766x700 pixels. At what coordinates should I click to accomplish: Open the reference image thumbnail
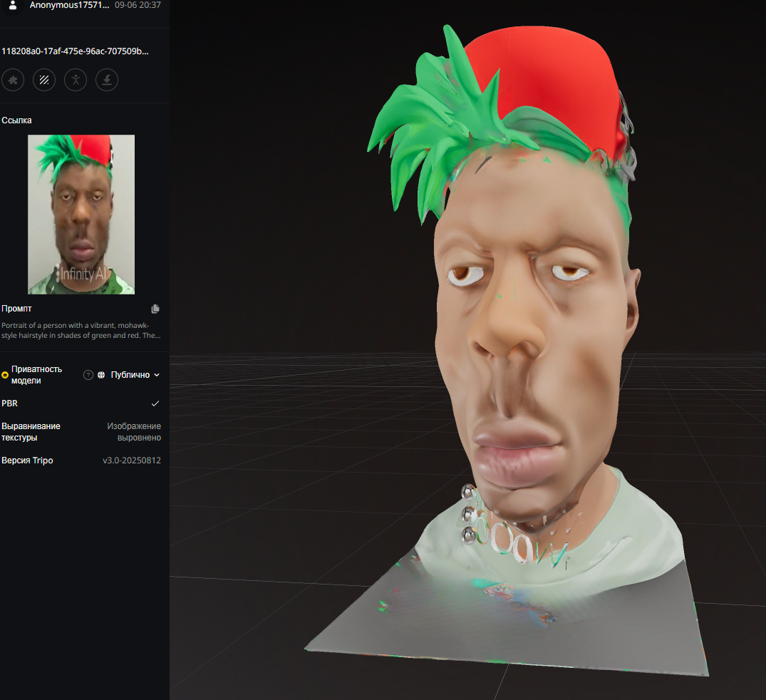click(81, 215)
